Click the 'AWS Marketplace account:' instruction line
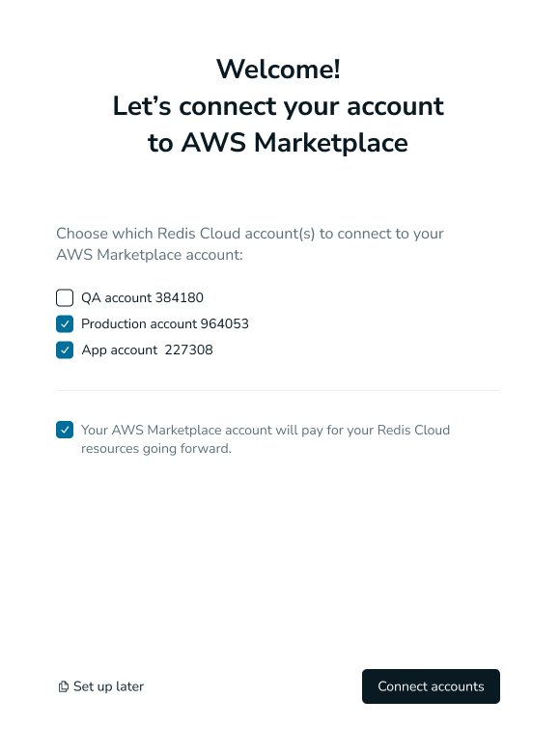Image resolution: width=560 pixels, height=755 pixels. pyautogui.click(x=150, y=255)
